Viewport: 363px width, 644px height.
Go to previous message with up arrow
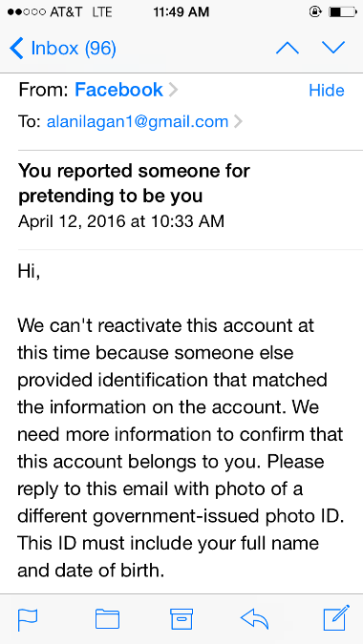coord(288,48)
